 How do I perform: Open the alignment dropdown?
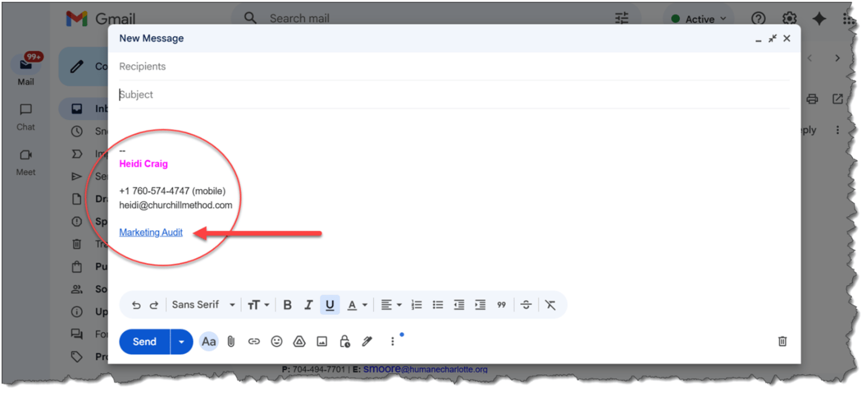coord(391,305)
